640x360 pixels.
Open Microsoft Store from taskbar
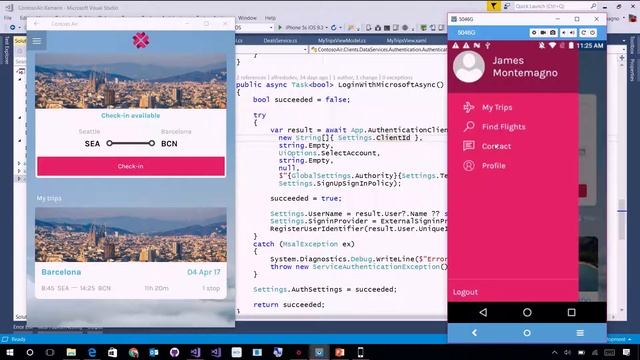[112, 352]
